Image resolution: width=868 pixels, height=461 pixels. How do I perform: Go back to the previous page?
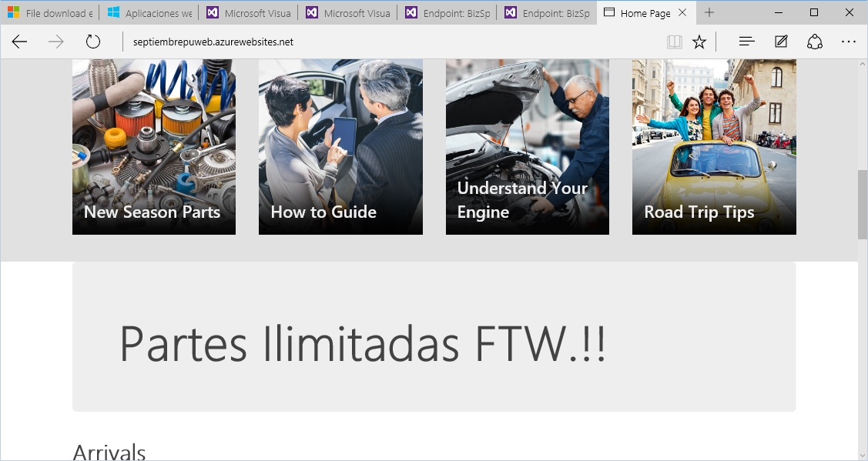point(19,42)
